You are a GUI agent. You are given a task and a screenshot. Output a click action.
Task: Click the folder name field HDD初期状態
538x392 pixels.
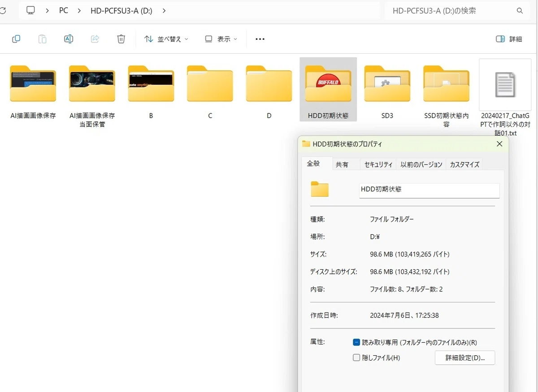click(x=430, y=190)
